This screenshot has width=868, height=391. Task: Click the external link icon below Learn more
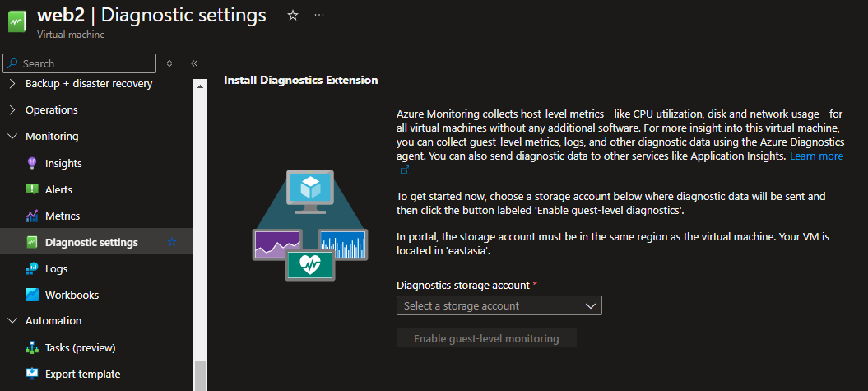pos(404,170)
